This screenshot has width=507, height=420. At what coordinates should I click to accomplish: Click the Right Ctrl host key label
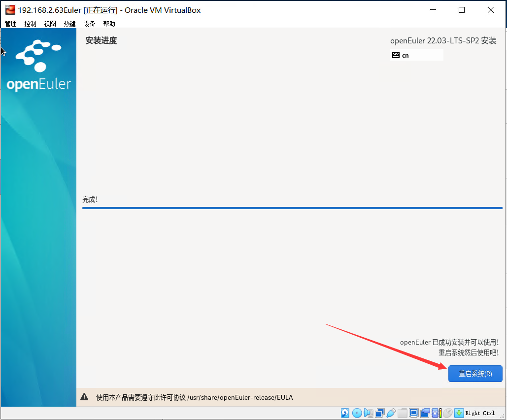[480, 413]
